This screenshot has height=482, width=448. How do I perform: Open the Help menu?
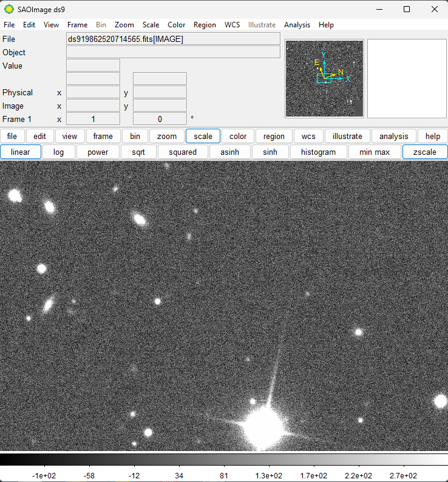tap(326, 25)
